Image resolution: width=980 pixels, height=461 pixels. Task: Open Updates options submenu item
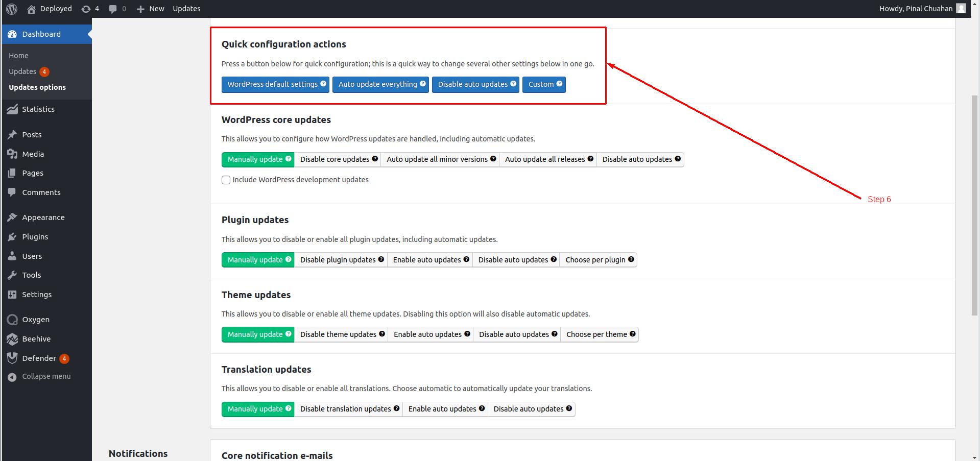pos(37,87)
